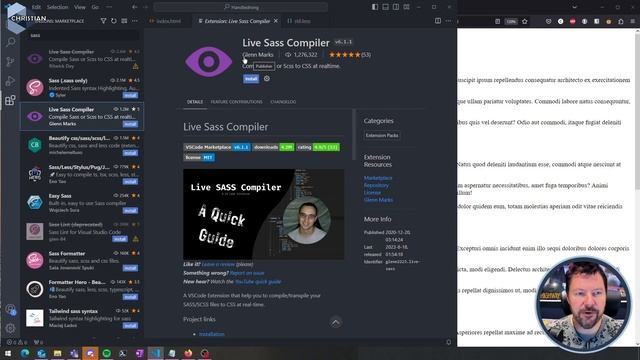Filter extensions with the funnel icon

[103, 21]
